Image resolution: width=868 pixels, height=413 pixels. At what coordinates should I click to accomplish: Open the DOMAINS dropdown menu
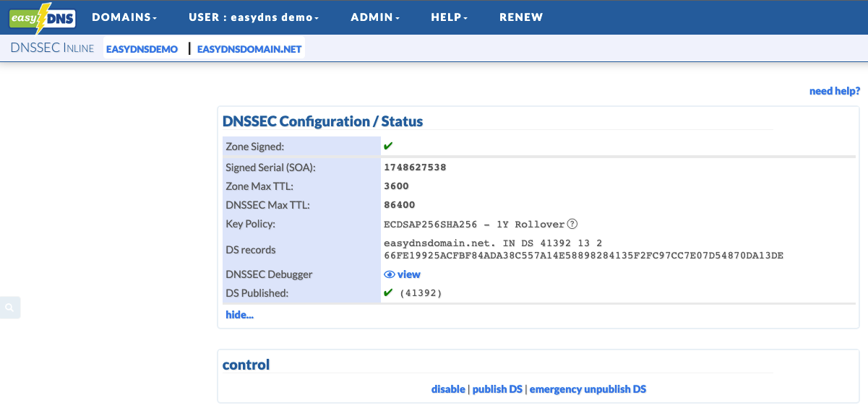124,17
